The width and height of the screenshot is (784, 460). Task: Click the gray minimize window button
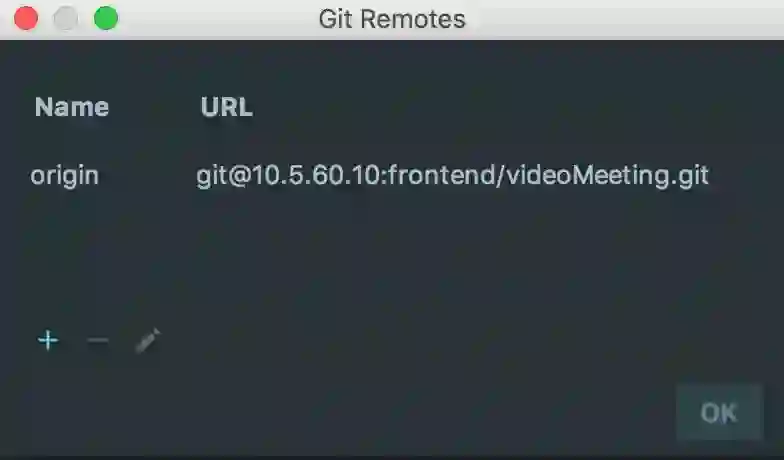point(66,18)
